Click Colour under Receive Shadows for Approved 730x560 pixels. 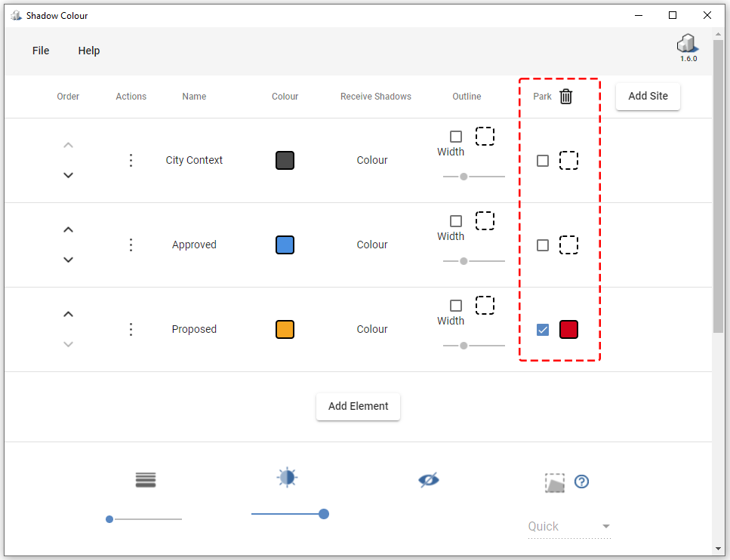coord(372,245)
